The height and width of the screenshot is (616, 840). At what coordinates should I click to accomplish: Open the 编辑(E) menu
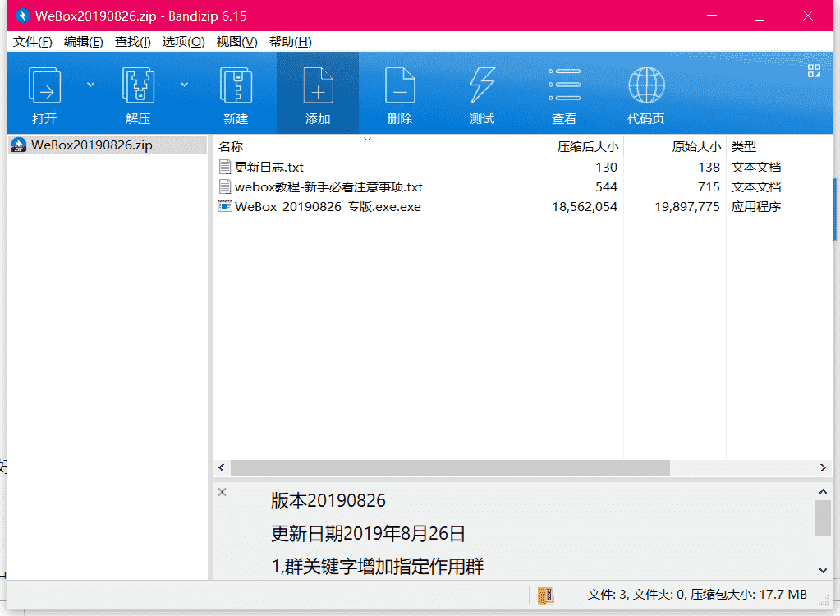(x=84, y=42)
